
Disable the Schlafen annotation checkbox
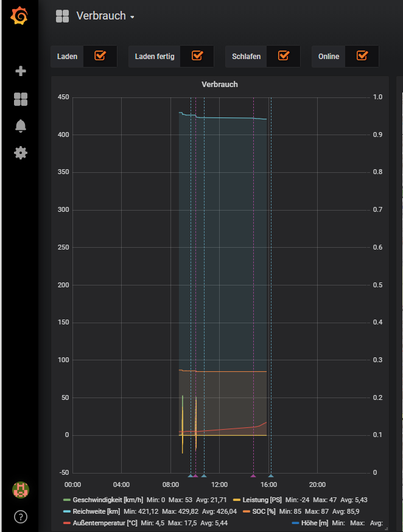(x=284, y=56)
